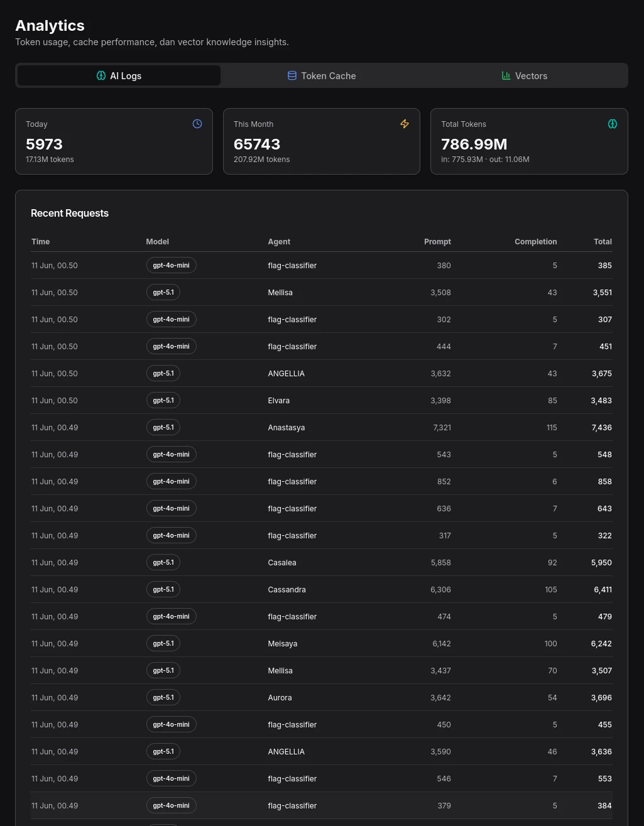Click the agent name Elvara

(278, 401)
